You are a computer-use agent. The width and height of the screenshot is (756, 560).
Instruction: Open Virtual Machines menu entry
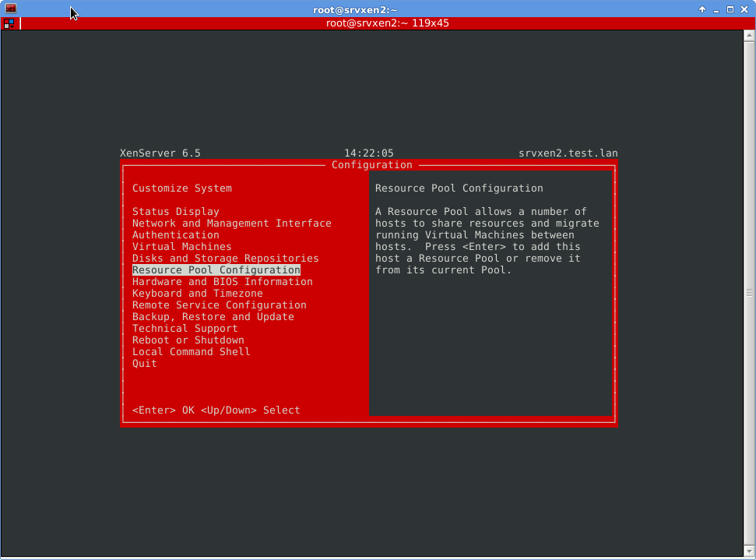tap(181, 246)
